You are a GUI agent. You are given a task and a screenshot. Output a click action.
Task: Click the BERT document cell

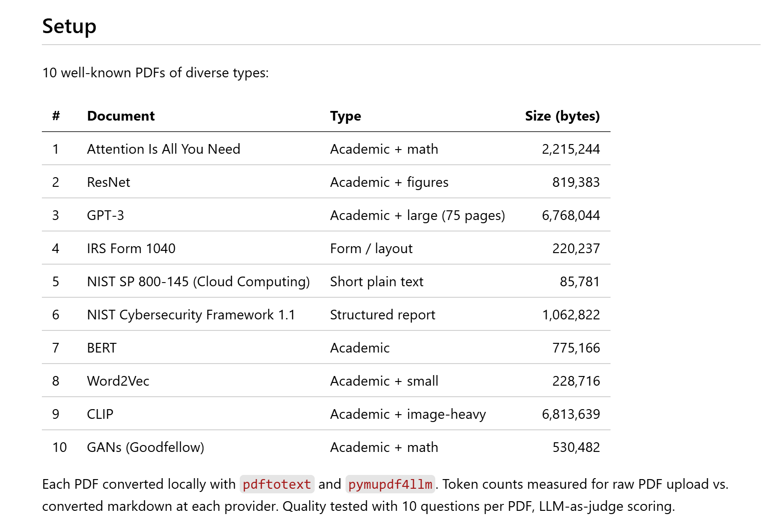click(102, 348)
